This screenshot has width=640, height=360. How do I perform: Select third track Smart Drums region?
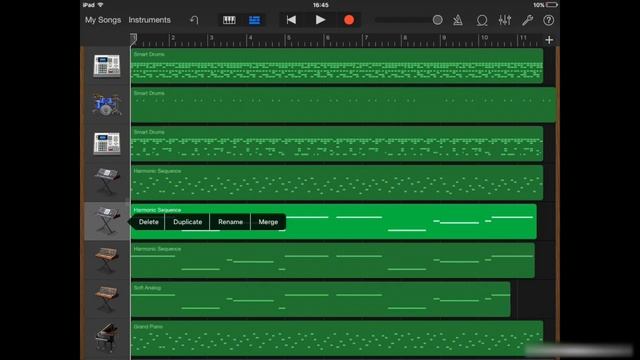click(337, 144)
